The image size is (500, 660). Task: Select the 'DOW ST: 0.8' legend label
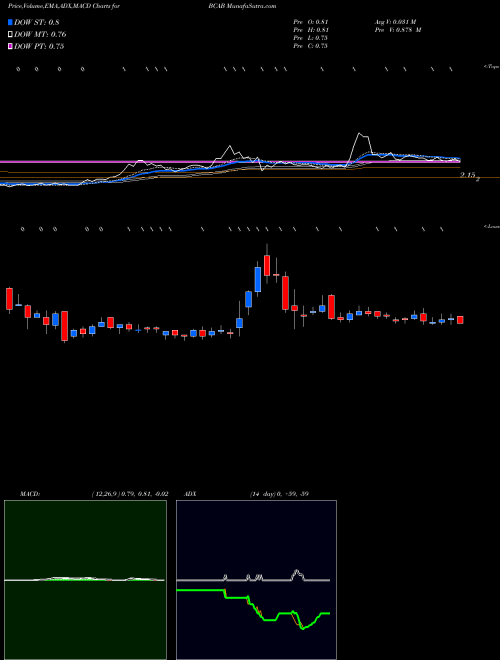point(37,22)
